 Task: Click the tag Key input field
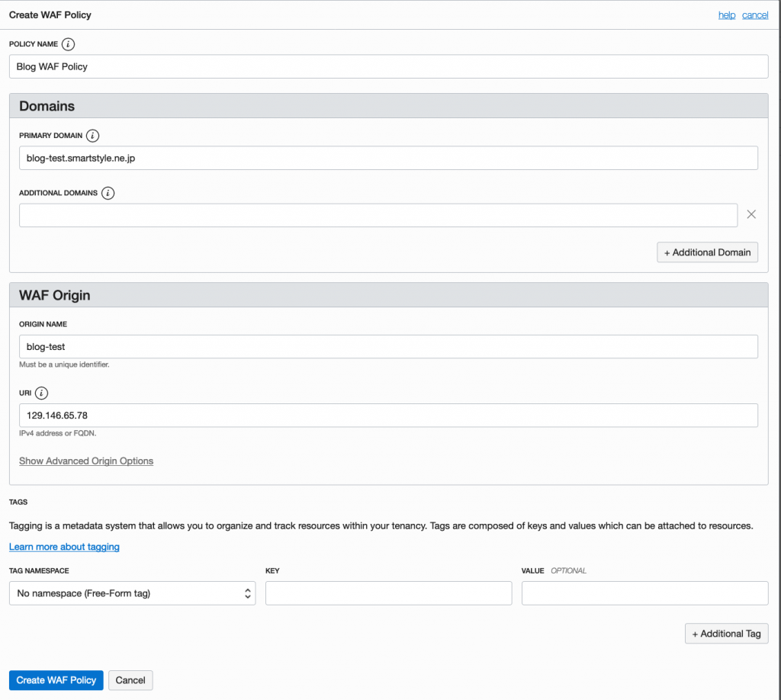[x=388, y=593]
